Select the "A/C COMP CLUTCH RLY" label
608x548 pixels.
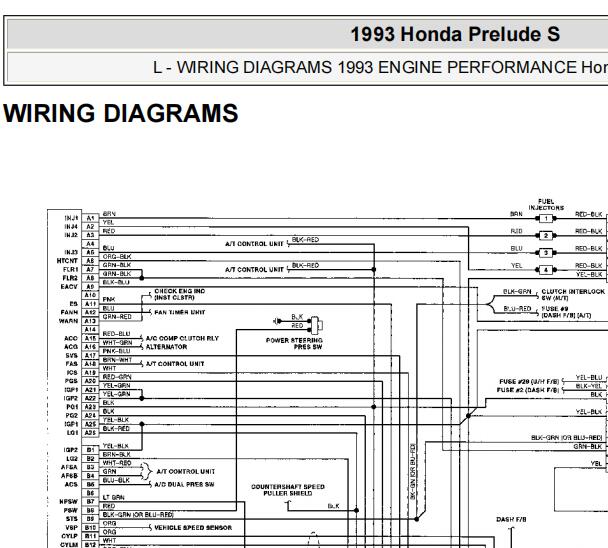pos(182,338)
